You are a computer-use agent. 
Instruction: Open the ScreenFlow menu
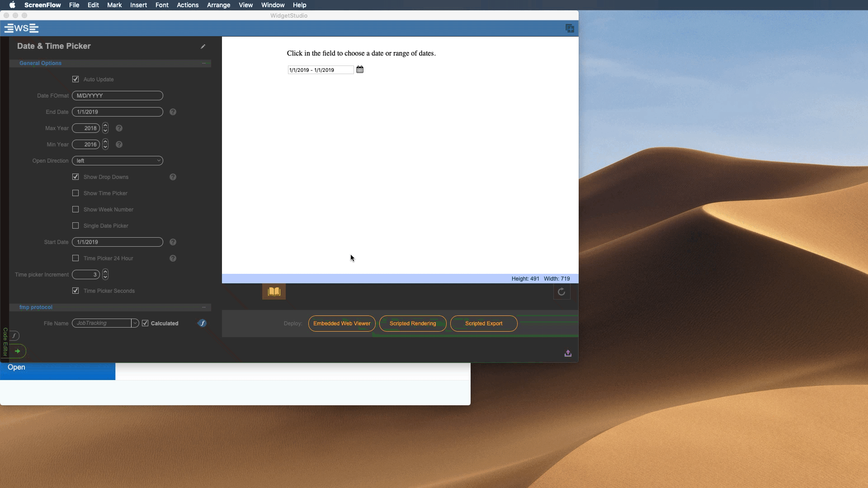point(42,5)
